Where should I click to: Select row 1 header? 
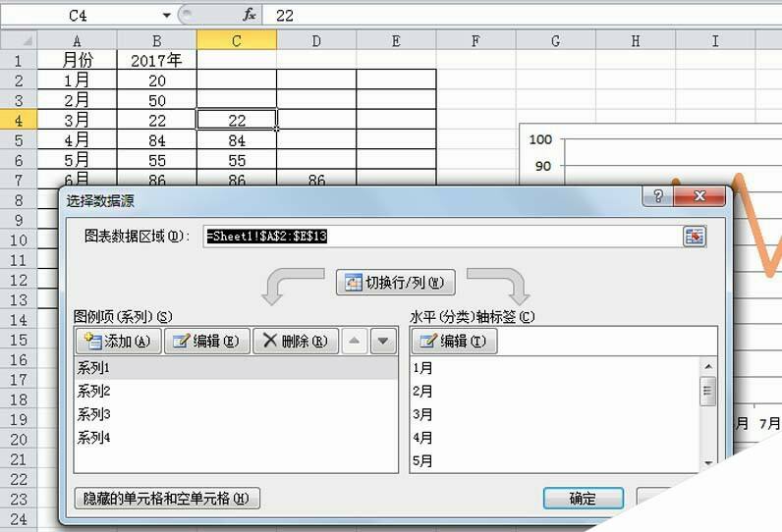(x=19, y=60)
